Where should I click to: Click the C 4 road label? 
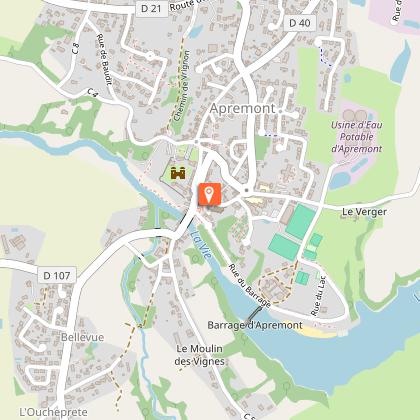93,93
